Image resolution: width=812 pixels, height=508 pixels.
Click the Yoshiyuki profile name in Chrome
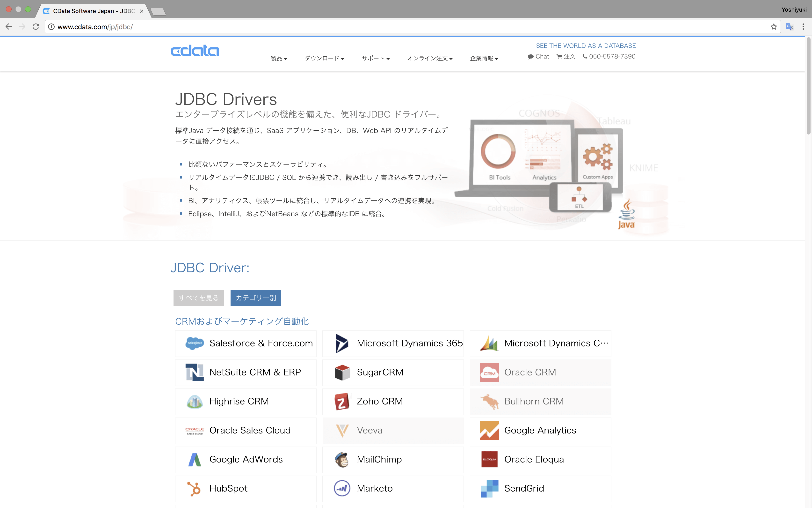click(x=794, y=10)
